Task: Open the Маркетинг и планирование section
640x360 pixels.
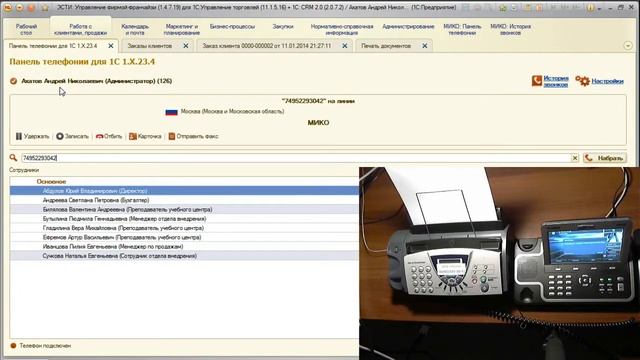Action: coord(182,29)
